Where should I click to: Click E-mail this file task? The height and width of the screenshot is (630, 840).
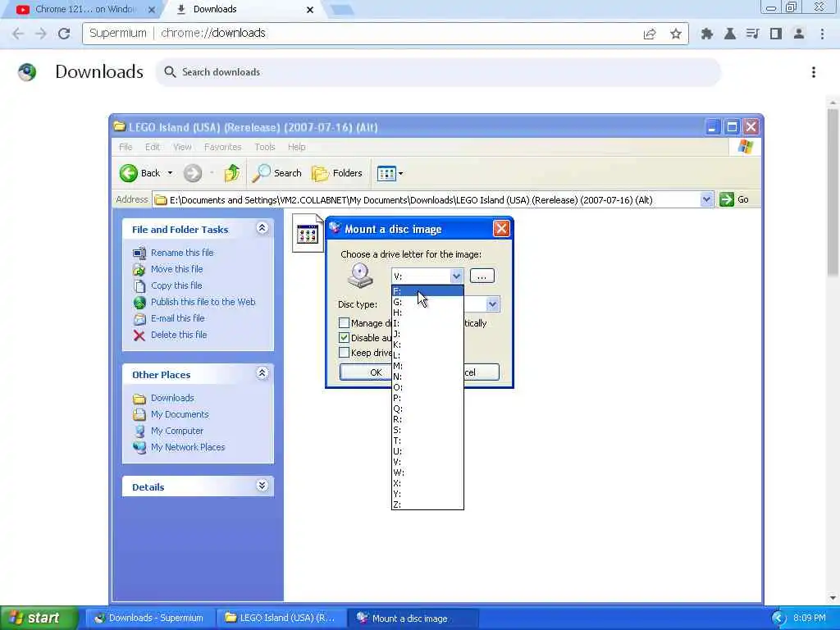coord(177,318)
